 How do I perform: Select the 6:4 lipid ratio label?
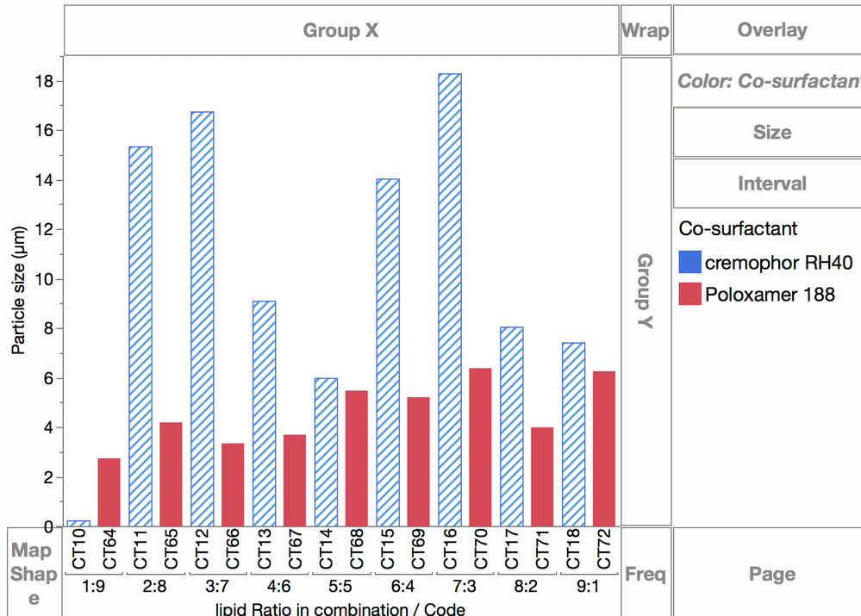pos(403,587)
